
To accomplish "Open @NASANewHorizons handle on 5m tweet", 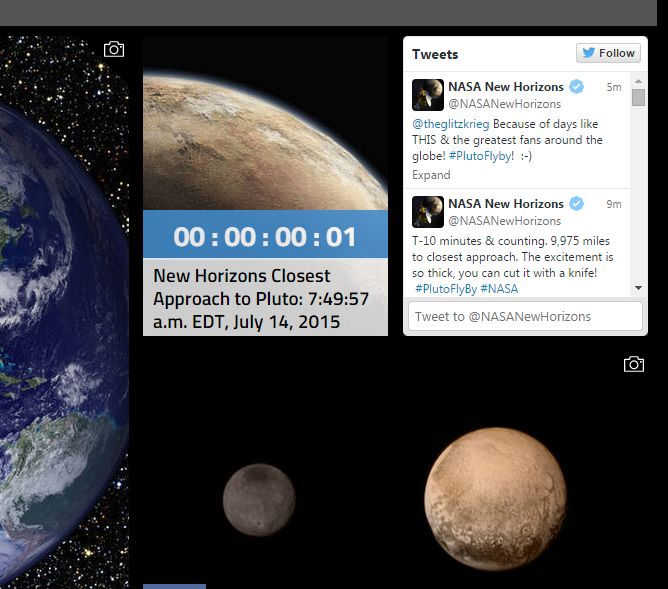I will pyautogui.click(x=504, y=103).
